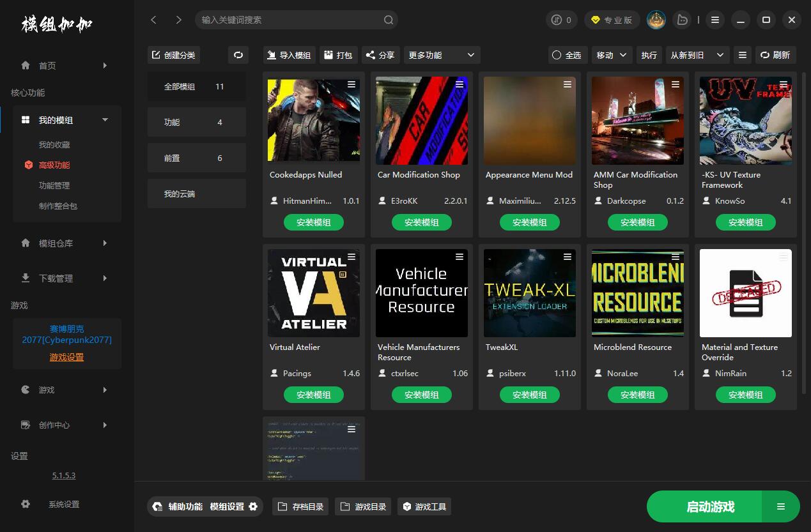This screenshot has height=532, width=811.
Task: Expand the 更多功能 dropdown
Action: tap(442, 55)
